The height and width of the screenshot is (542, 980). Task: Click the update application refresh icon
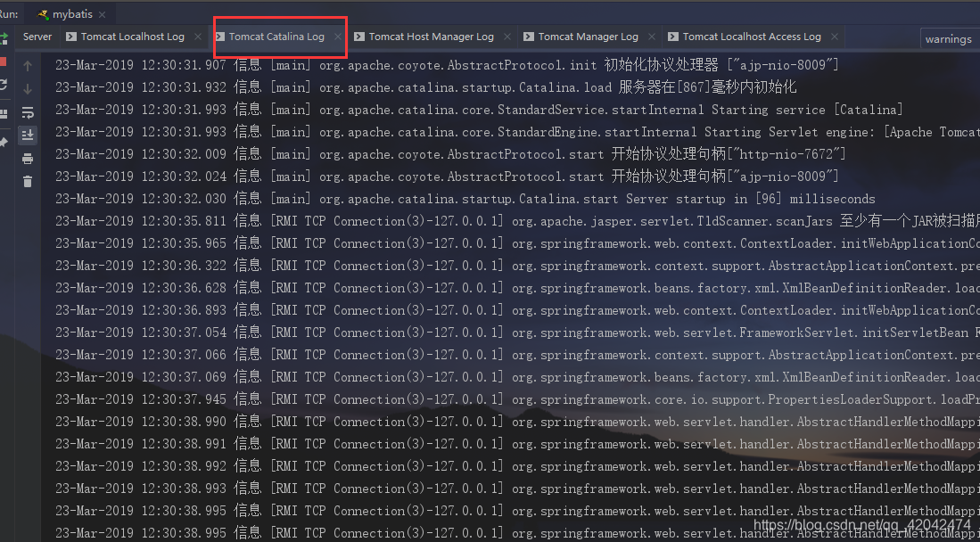[x=3, y=85]
